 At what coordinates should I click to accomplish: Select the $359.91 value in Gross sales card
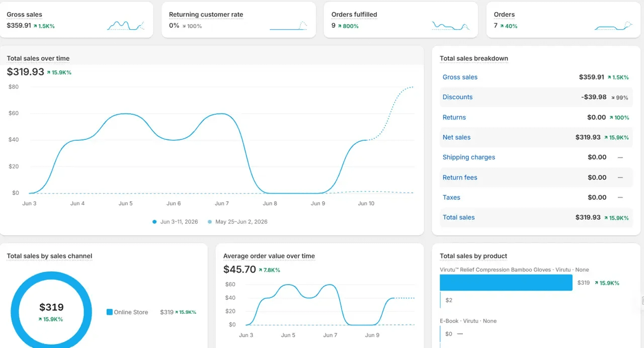tap(19, 25)
